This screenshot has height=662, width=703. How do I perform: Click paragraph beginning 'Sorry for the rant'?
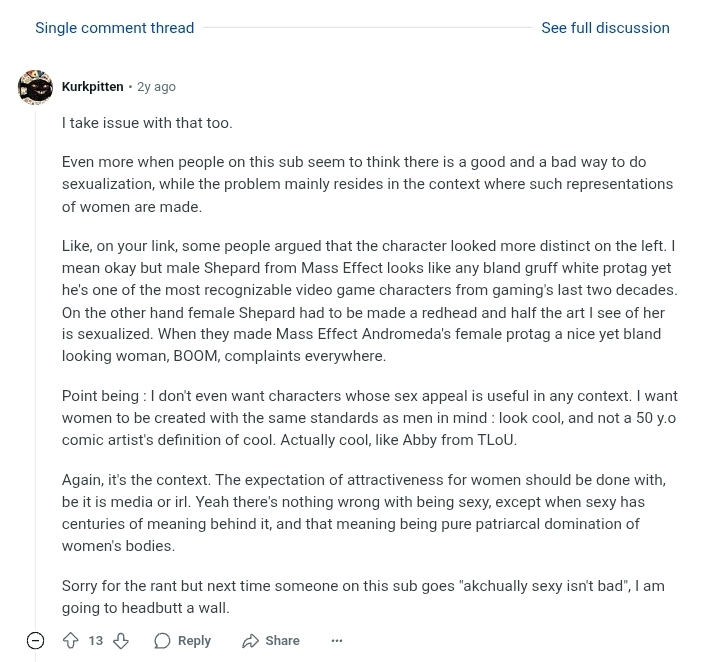363,597
